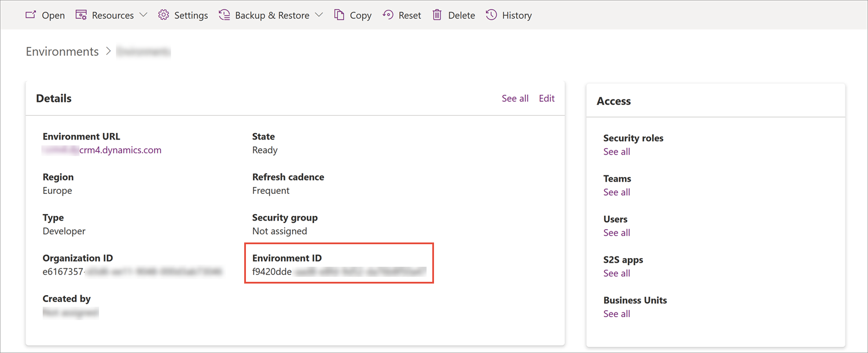Click Edit in Details card
Viewport: 868px width, 353px height.
(547, 98)
